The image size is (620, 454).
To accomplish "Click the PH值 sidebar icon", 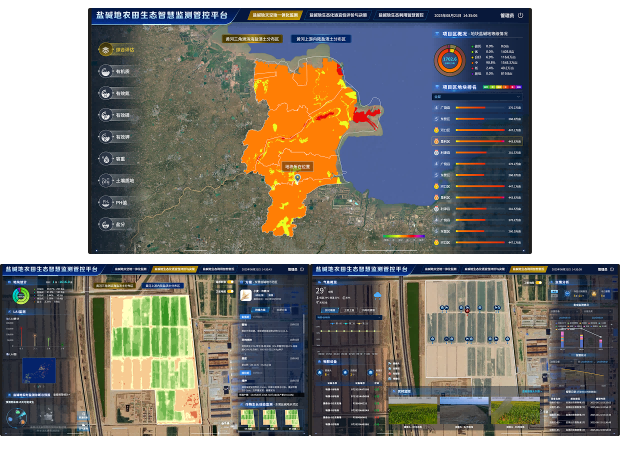I will (106, 203).
